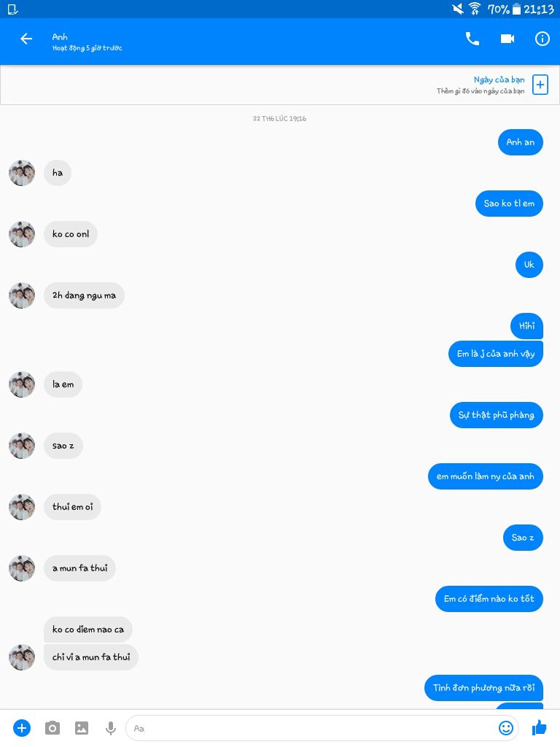560x747 pixels.
Task: Open the camera to take photo
Action: click(x=52, y=728)
